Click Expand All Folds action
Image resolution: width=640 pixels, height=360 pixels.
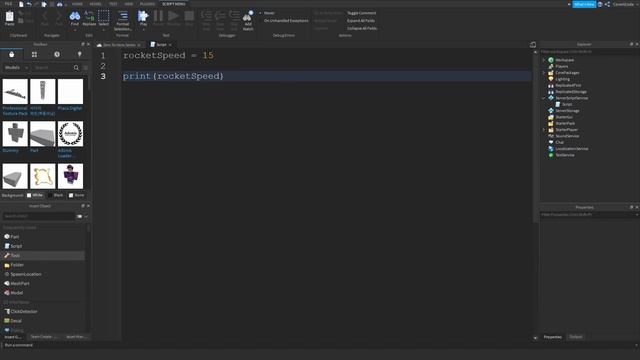(x=361, y=20)
